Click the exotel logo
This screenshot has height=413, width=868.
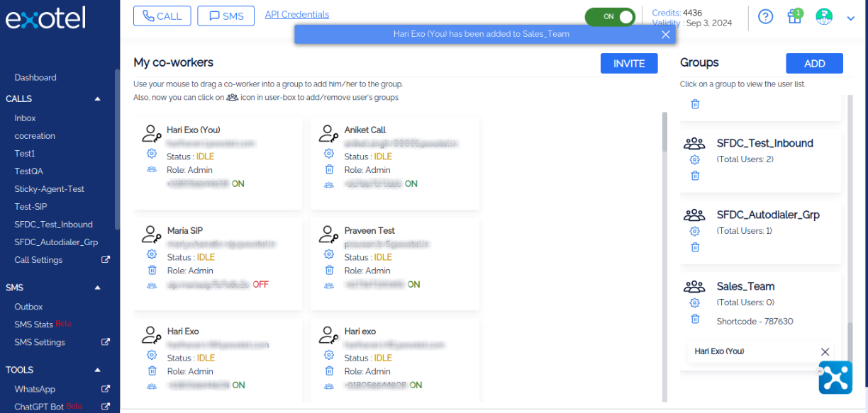[45, 18]
